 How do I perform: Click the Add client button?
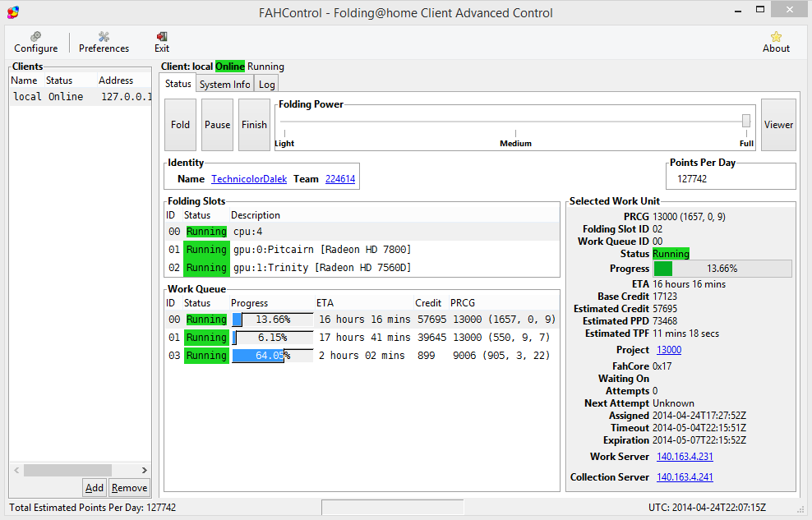(x=95, y=487)
